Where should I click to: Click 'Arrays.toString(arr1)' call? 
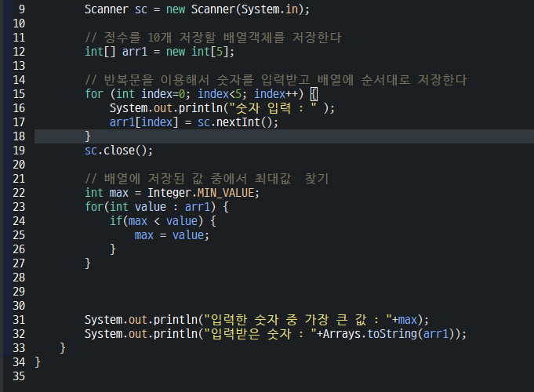(x=390, y=334)
